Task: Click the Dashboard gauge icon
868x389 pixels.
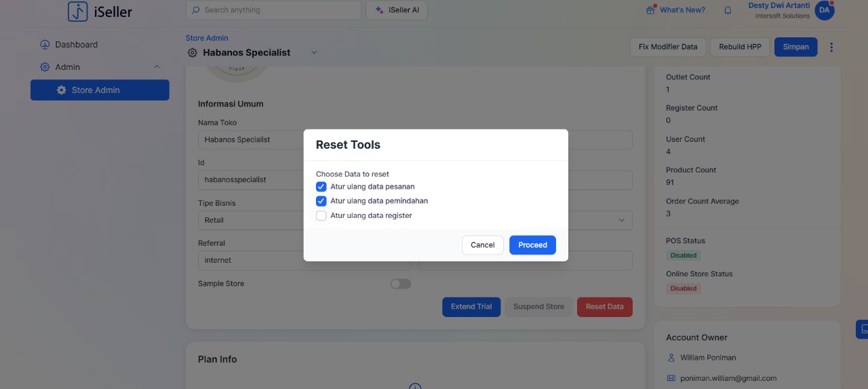Action: tap(45, 45)
